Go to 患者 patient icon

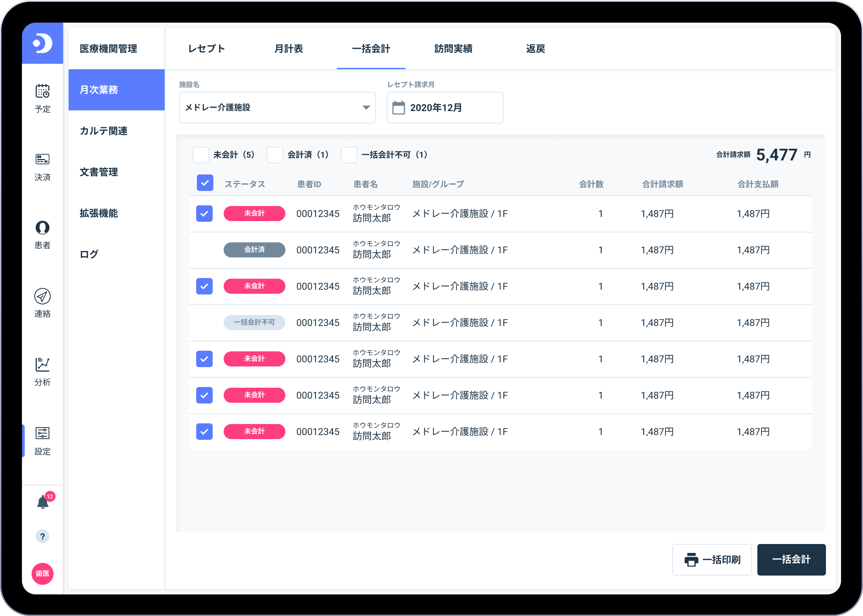(43, 228)
